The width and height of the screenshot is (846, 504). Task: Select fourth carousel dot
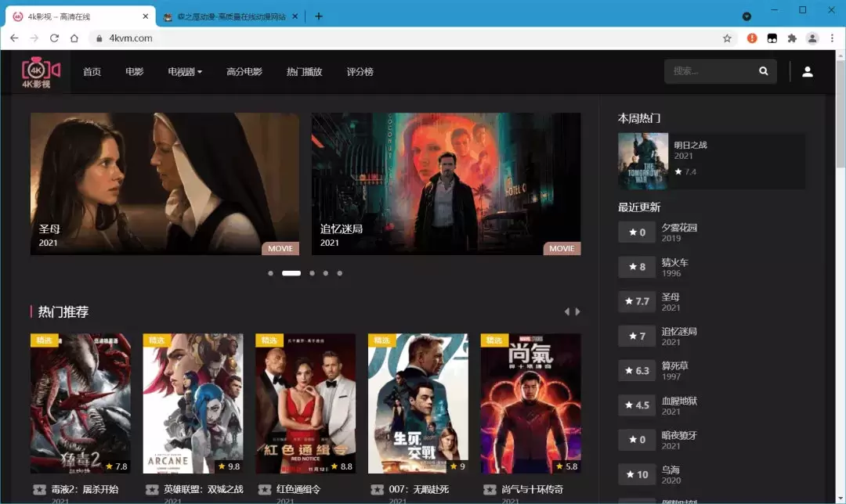coord(325,273)
